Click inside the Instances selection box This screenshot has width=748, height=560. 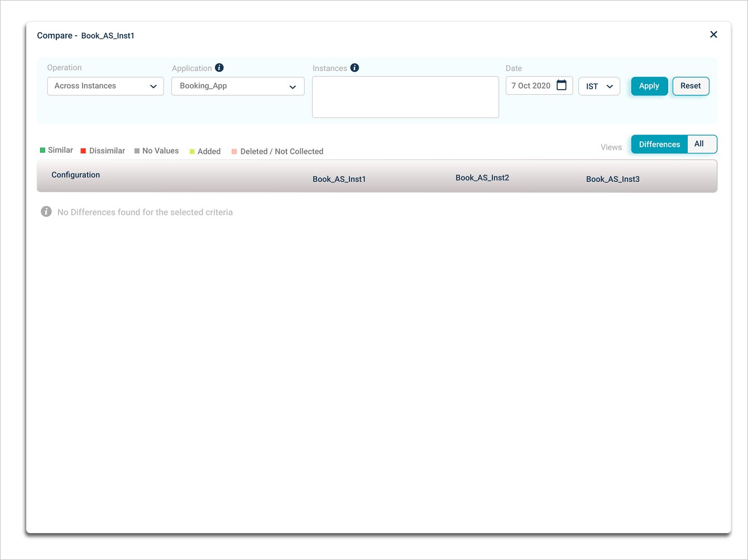pyautogui.click(x=405, y=97)
